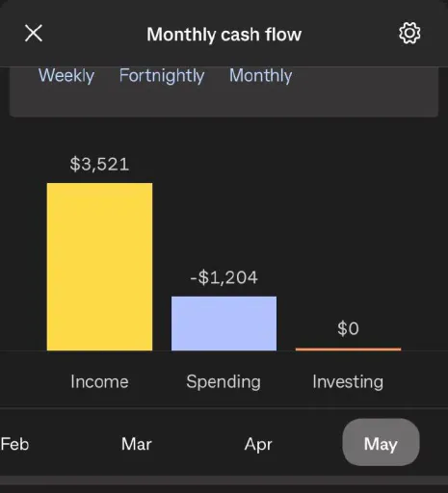Tap the yellow Income bar

pyautogui.click(x=99, y=267)
